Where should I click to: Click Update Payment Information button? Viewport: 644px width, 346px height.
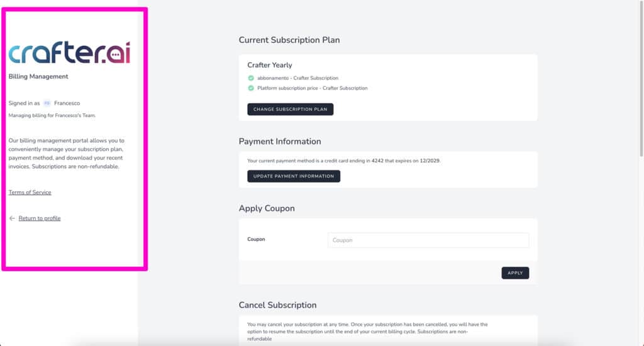(x=294, y=176)
